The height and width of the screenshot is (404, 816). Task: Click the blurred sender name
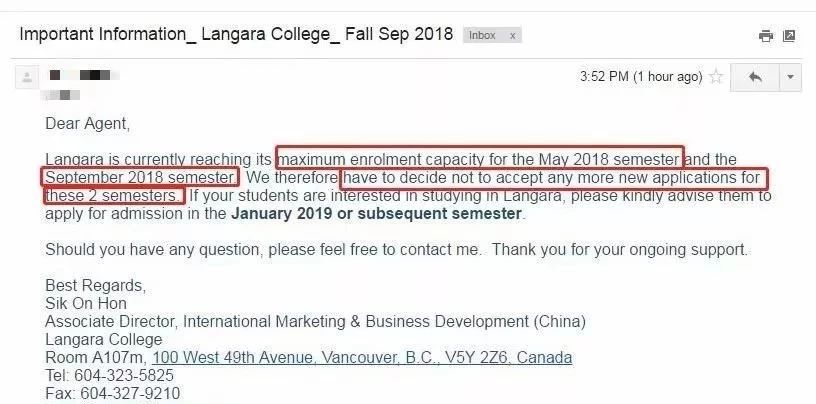click(86, 75)
